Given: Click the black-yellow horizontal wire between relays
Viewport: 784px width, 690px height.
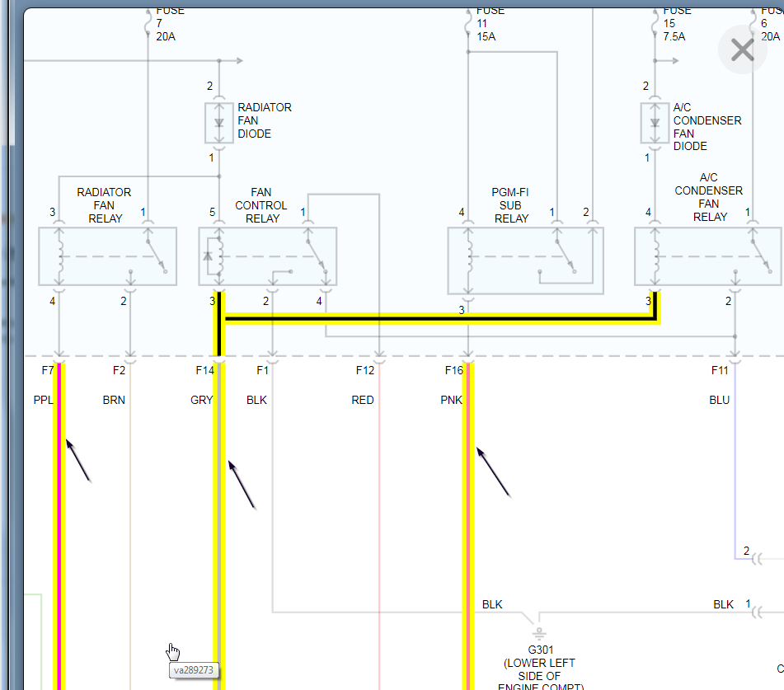Looking at the screenshot, I should [x=437, y=318].
